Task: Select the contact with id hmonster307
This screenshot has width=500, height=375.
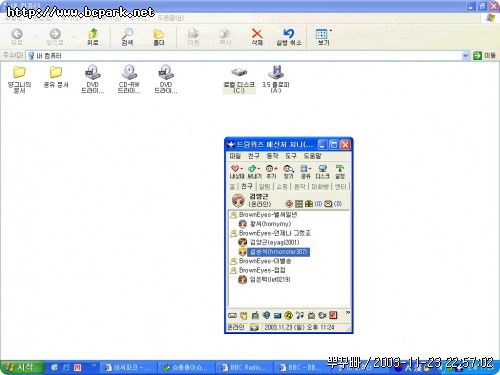Action: [x=274, y=252]
